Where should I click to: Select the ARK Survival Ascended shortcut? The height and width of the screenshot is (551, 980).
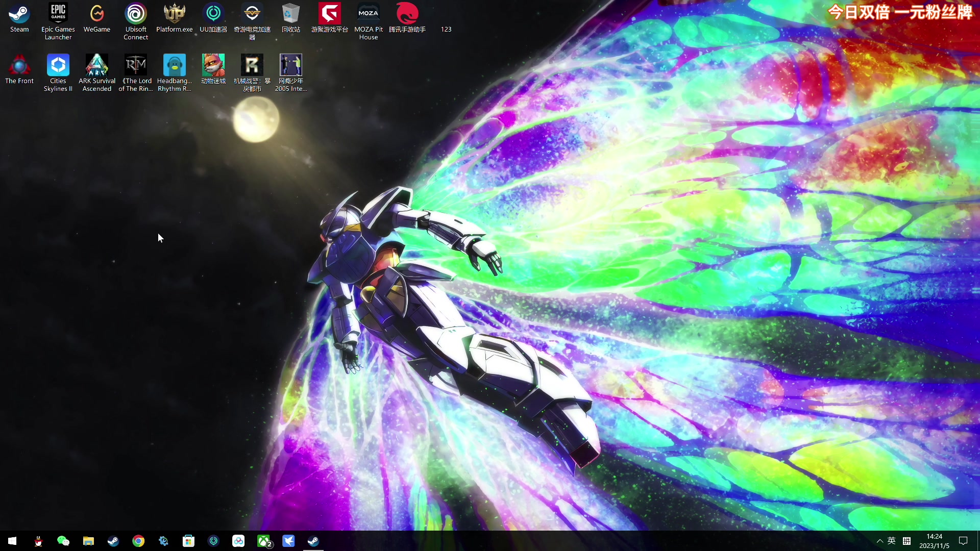(97, 73)
